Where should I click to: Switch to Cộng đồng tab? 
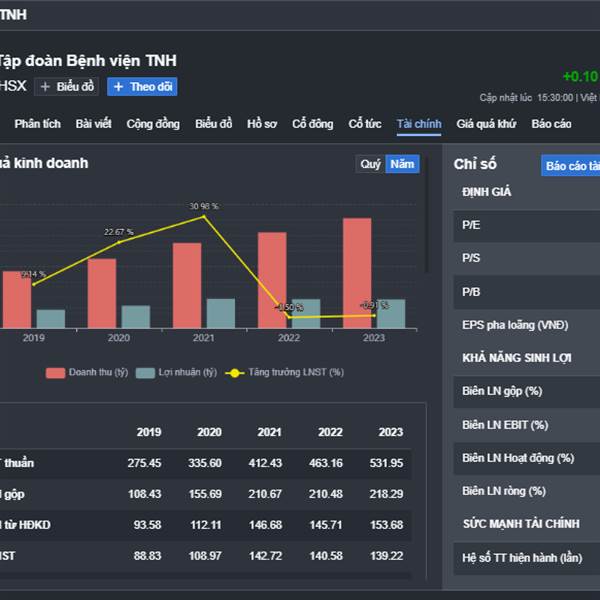click(x=153, y=124)
